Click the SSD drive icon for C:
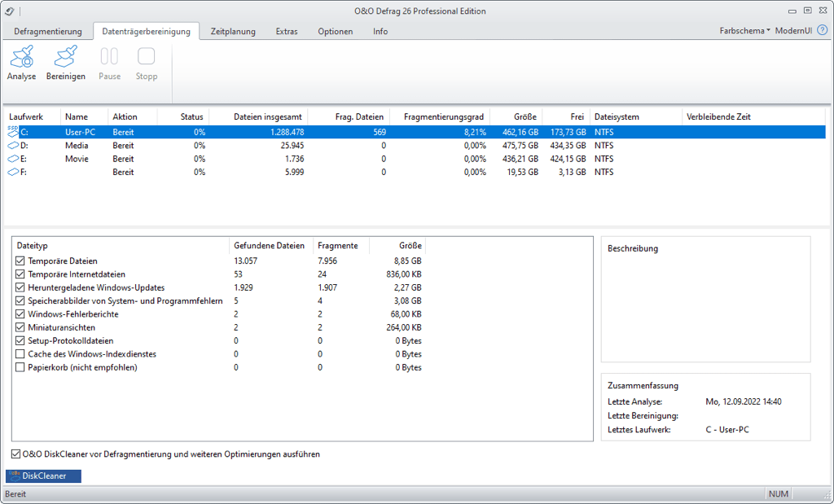The width and height of the screenshot is (834, 504). click(13, 131)
